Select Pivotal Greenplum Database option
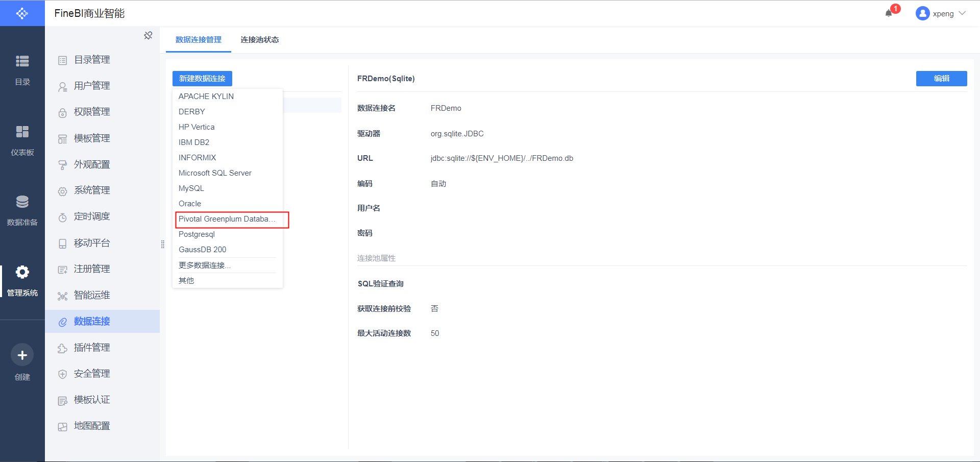The image size is (980, 462). click(228, 219)
